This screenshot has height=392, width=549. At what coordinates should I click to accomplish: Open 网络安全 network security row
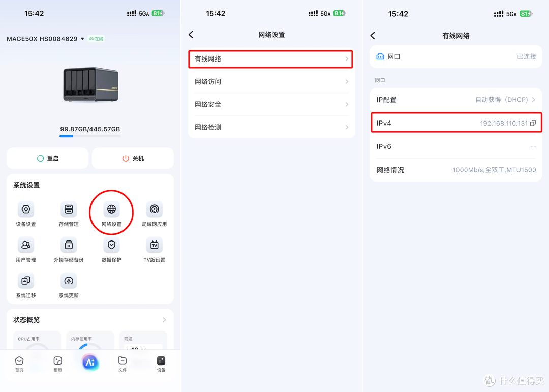[x=271, y=104]
